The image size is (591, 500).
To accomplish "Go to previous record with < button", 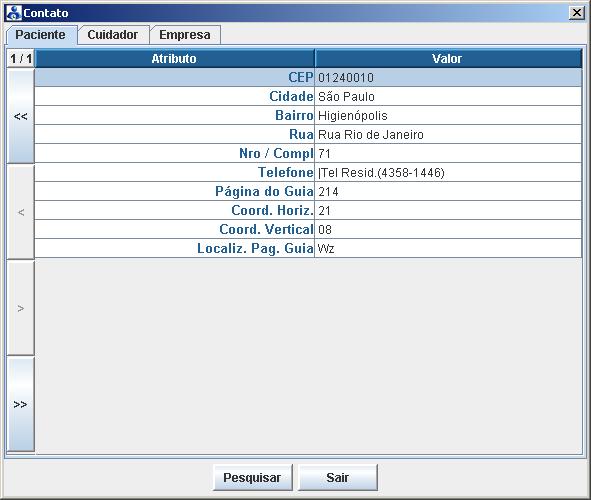I will click(x=21, y=212).
